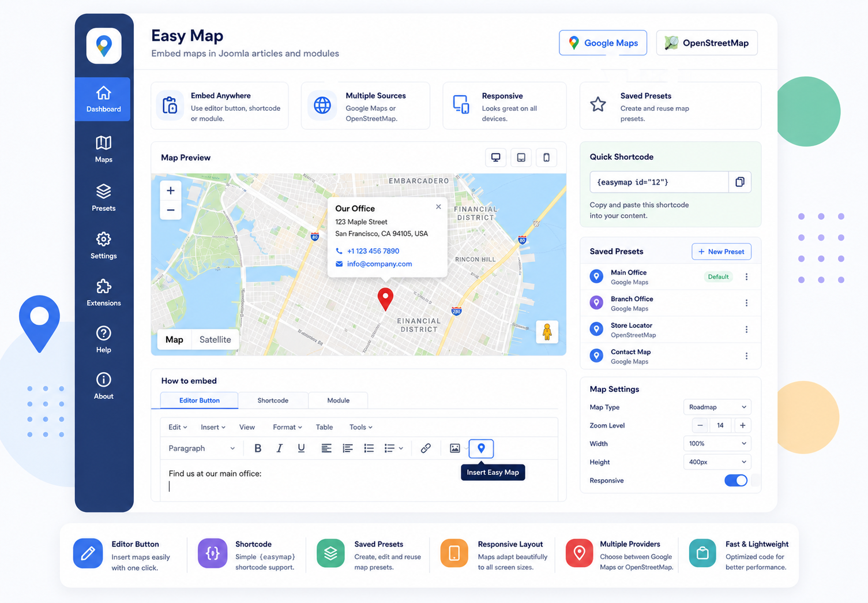Go to Maps in the sidebar

coord(103,149)
